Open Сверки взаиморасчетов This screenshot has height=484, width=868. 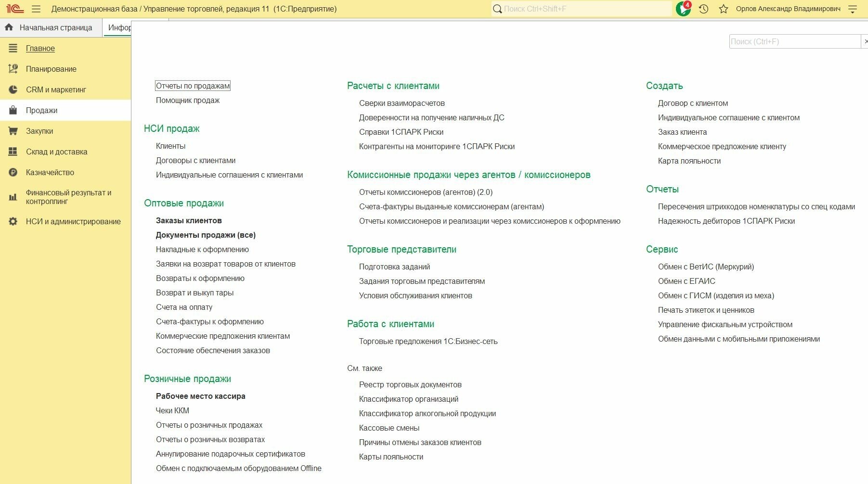point(402,103)
